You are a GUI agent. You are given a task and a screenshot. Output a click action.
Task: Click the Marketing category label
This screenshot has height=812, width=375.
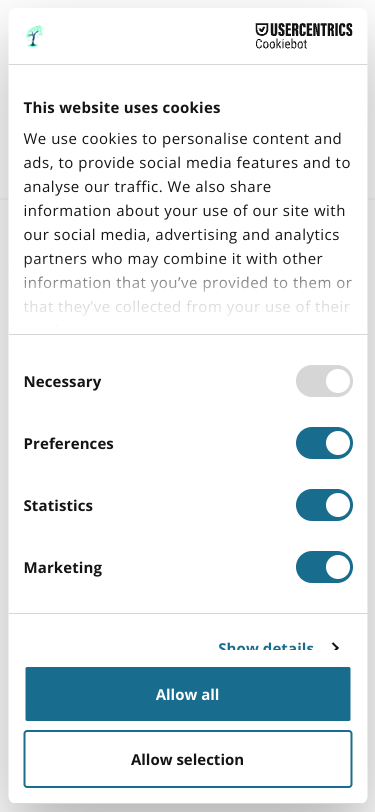(63, 568)
